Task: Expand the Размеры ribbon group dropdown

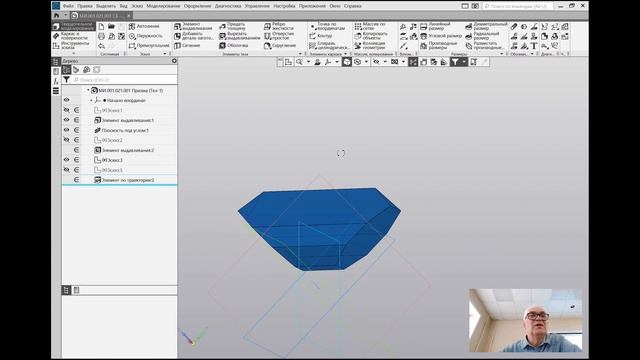Action: pos(502,54)
